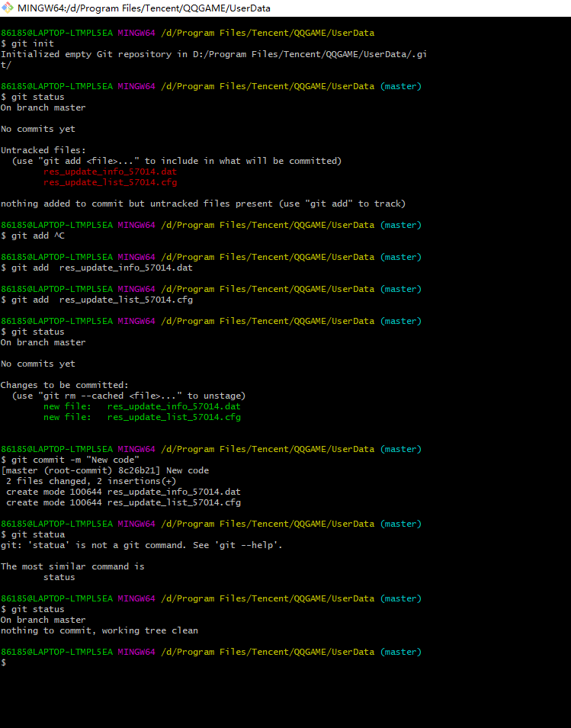Image resolution: width=571 pixels, height=728 pixels.
Task: Click the root-commit 8c26b21 output line
Action: coord(105,471)
